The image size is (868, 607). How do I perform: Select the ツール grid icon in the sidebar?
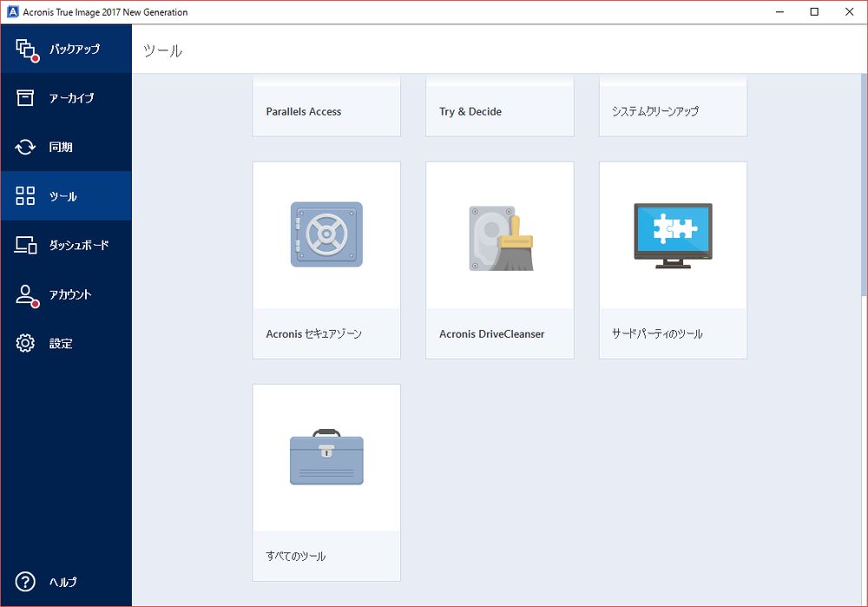click(27, 195)
